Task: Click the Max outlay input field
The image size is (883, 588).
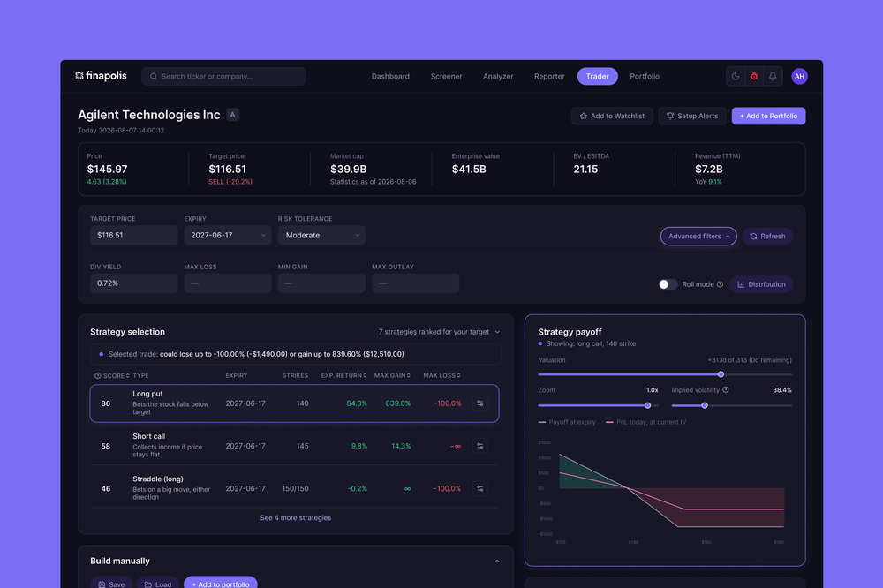Action: pyautogui.click(x=416, y=283)
